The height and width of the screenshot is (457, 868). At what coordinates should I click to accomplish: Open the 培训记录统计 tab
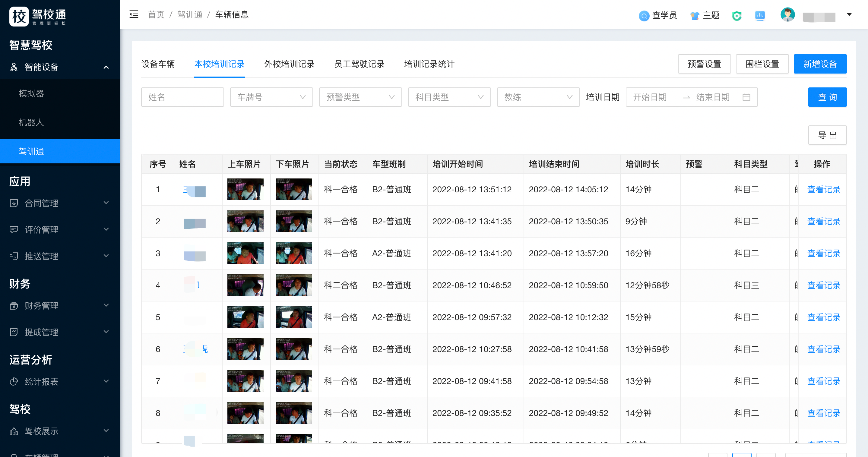[x=429, y=64]
